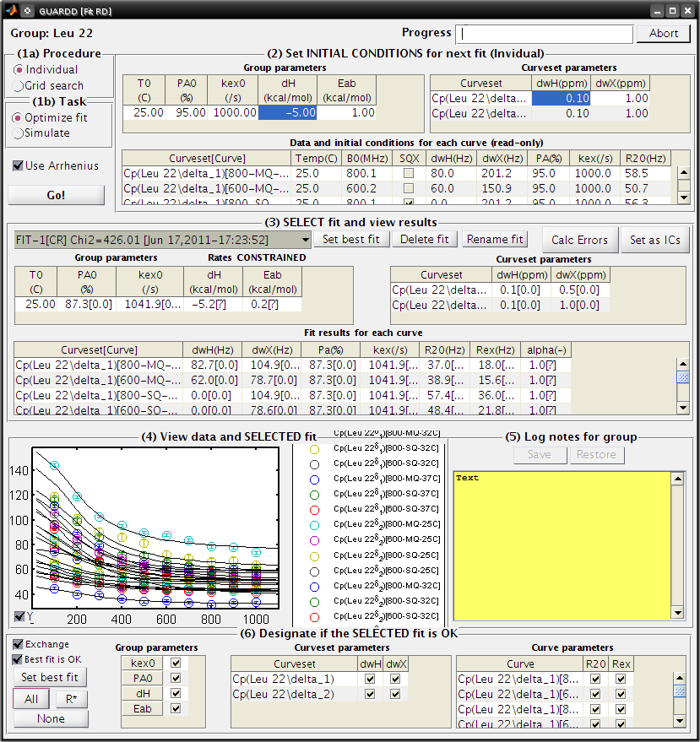Viewport: 700px width, 742px height.
Task: Toggle the dH group parameter checkbox
Action: [176, 693]
